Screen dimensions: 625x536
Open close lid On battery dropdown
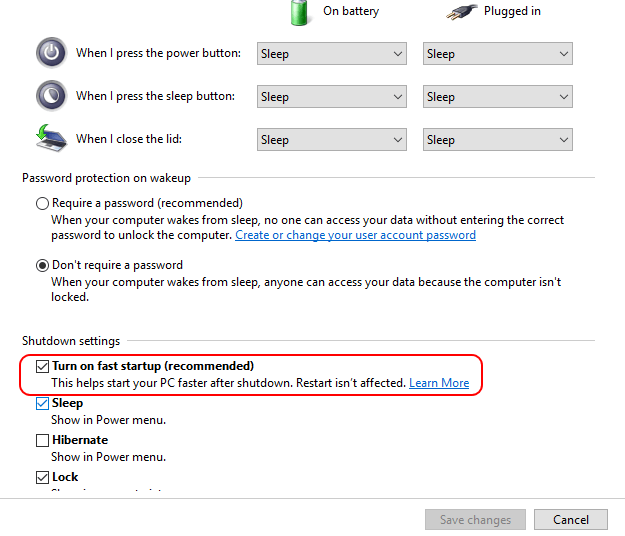coord(331,140)
